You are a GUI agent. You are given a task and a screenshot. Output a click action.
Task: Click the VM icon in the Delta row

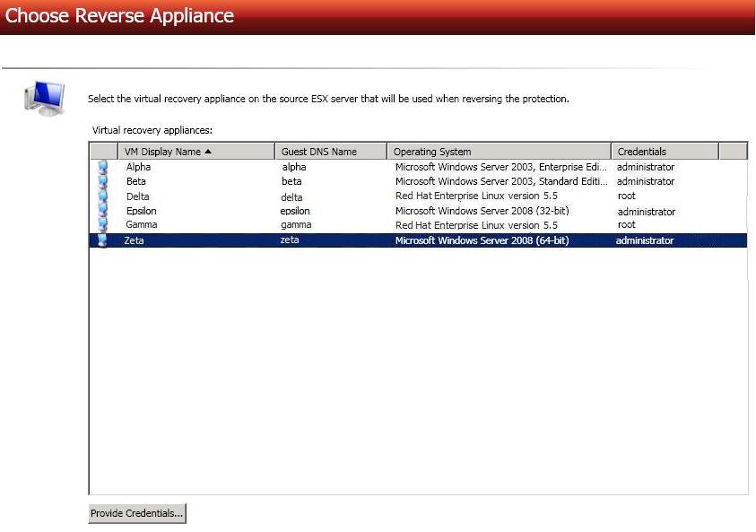103,196
